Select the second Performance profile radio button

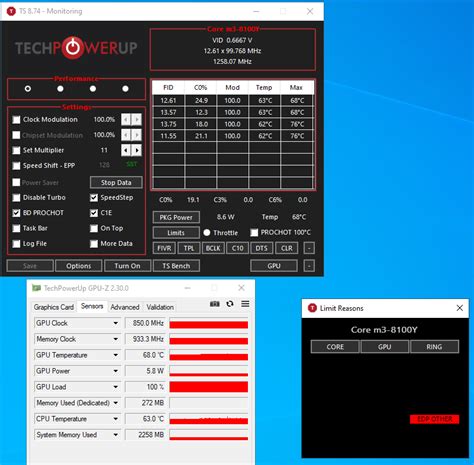pyautogui.click(x=60, y=89)
